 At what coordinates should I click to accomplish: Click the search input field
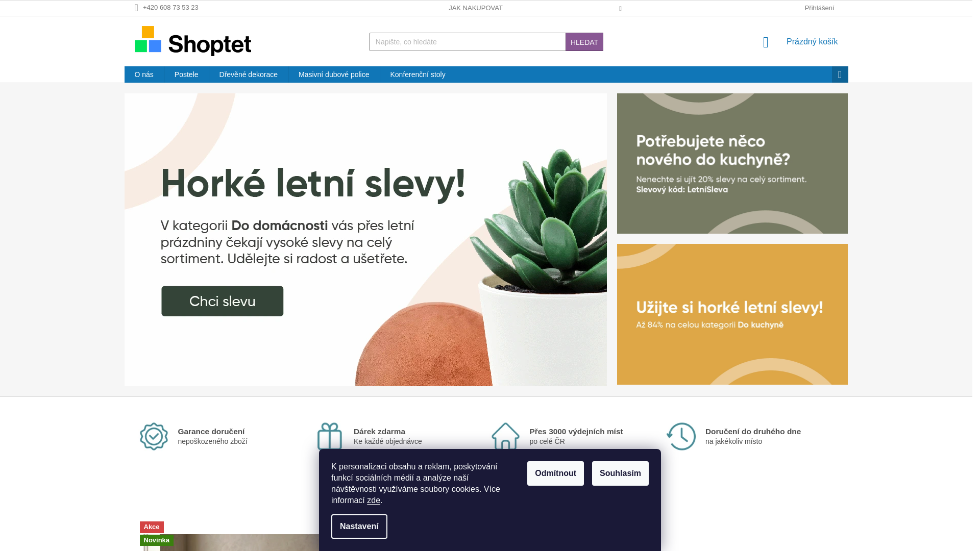click(x=467, y=42)
